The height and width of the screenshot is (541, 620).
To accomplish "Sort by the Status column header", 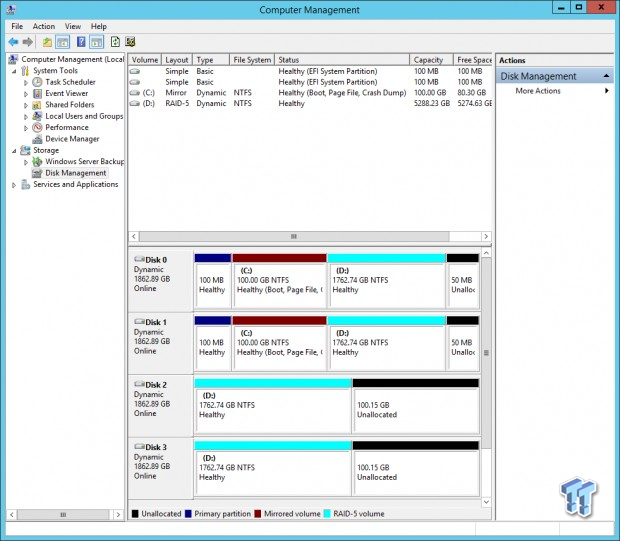I will point(342,60).
